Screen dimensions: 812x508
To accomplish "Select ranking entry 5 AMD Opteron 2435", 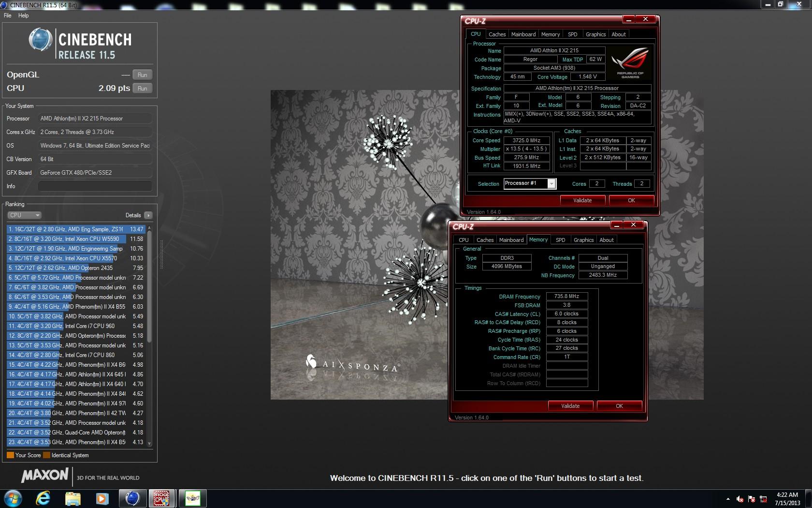I will point(76,268).
